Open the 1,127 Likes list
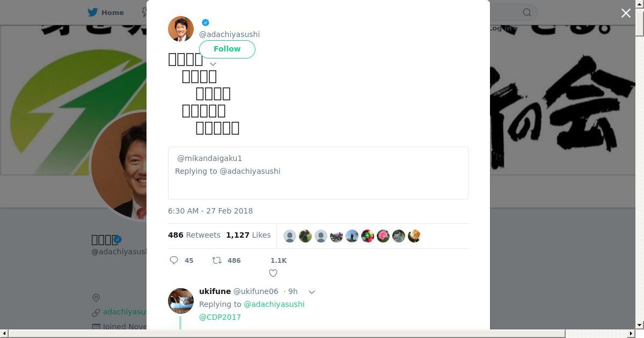644x338 pixels. coord(248,235)
